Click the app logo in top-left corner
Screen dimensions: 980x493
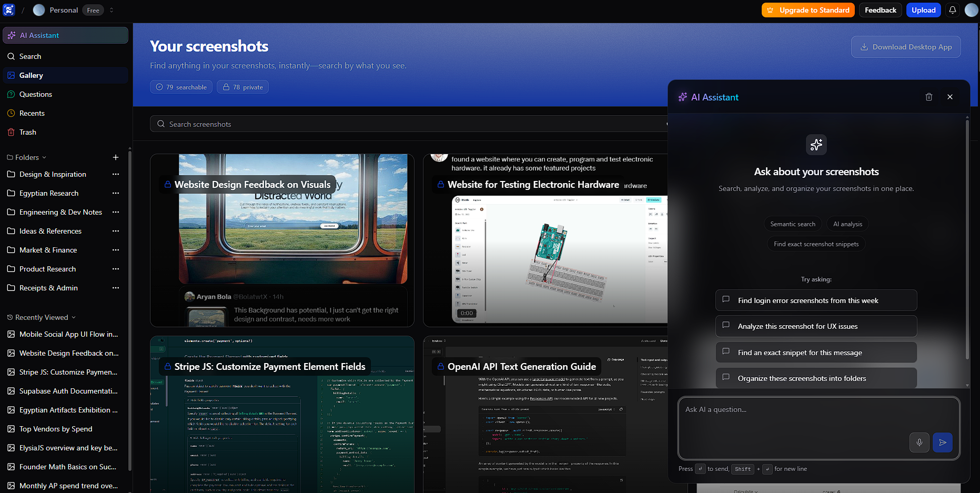9,10
